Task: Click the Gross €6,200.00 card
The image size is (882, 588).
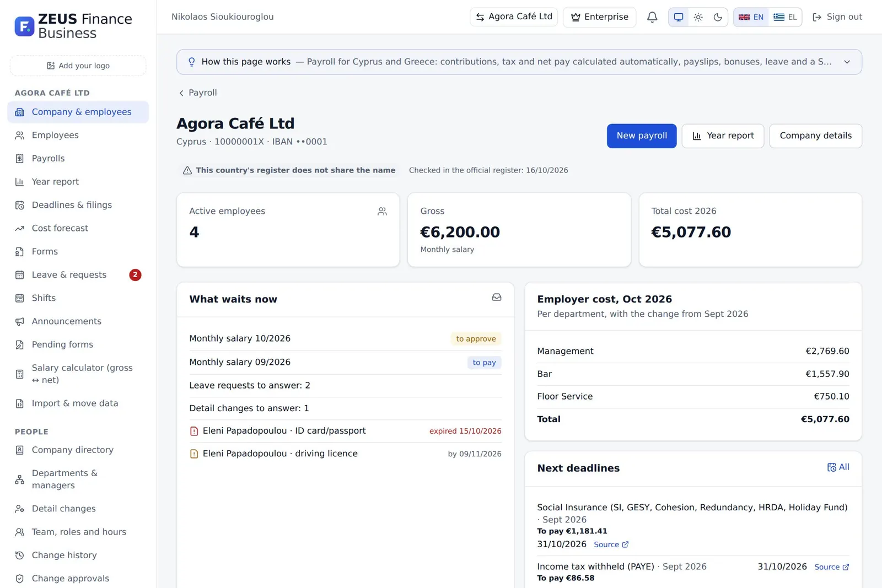Action: pos(519,230)
